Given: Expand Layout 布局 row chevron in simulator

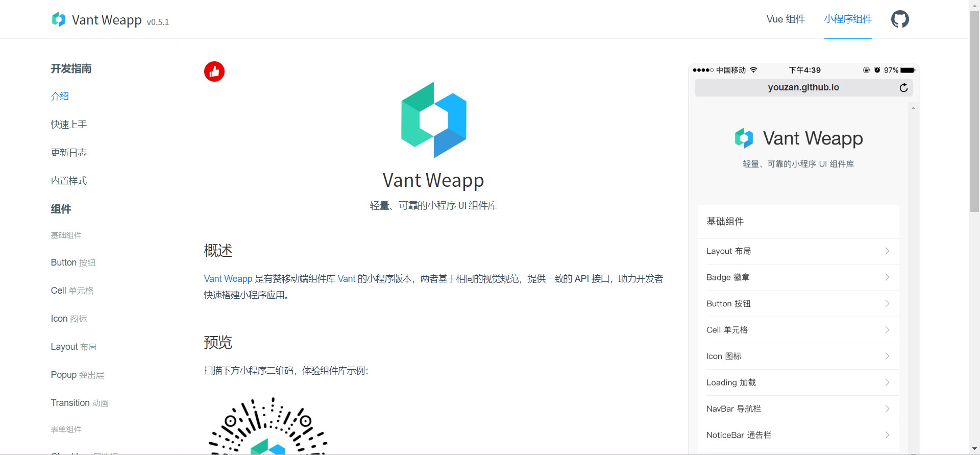Looking at the screenshot, I should point(887,251).
